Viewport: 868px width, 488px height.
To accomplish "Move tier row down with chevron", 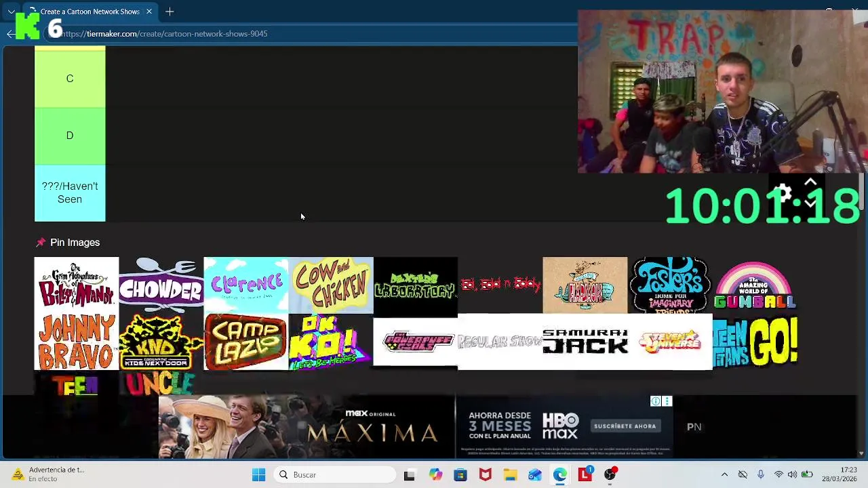I will click(x=810, y=203).
